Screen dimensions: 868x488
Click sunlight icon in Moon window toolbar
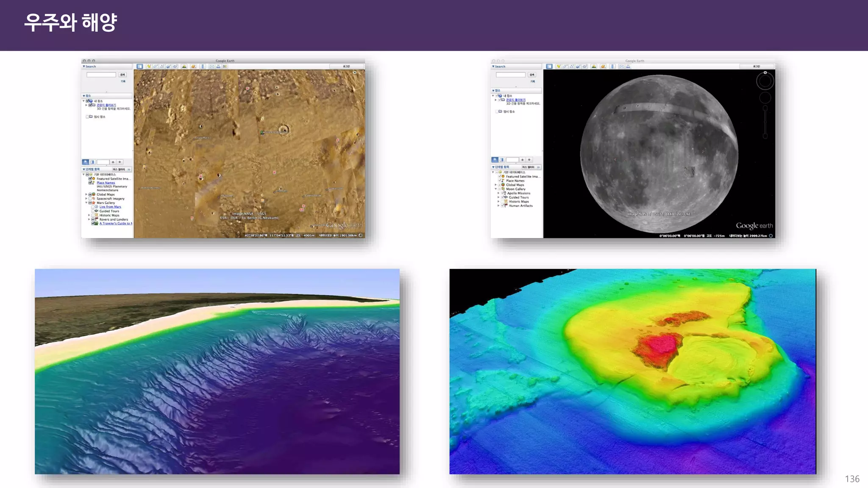594,67
